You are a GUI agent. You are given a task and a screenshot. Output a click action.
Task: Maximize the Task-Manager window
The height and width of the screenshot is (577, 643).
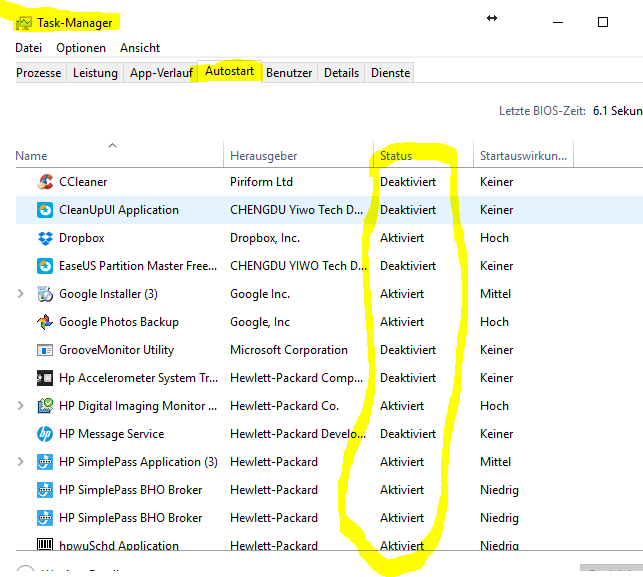point(603,22)
